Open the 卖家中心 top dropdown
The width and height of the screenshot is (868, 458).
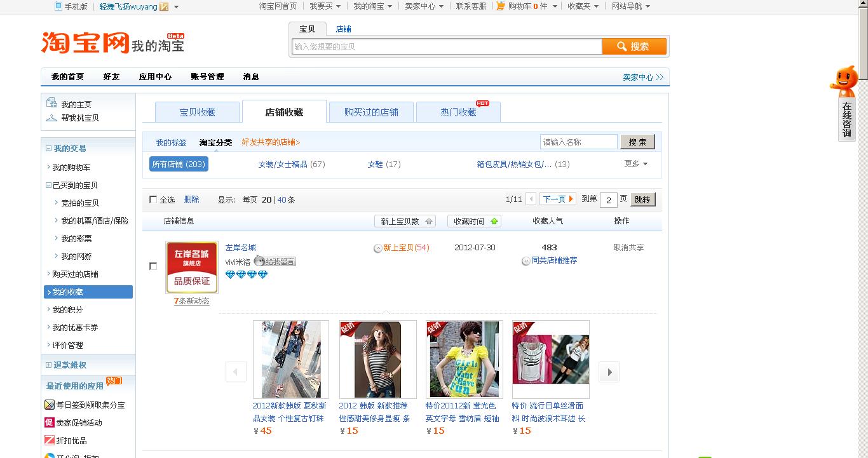click(x=424, y=6)
